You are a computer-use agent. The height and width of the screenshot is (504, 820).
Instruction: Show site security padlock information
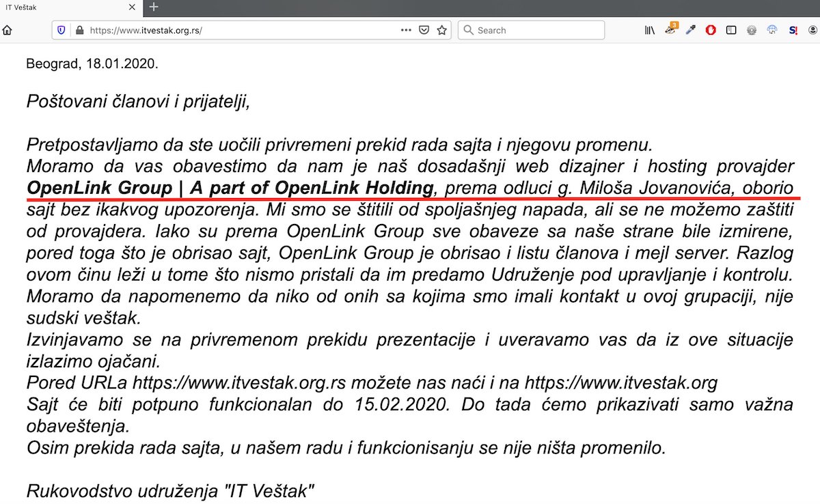(x=79, y=30)
